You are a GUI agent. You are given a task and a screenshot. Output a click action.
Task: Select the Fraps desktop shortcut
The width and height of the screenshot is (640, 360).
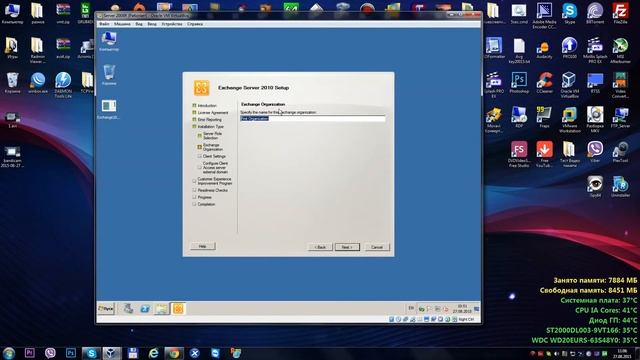(544, 118)
